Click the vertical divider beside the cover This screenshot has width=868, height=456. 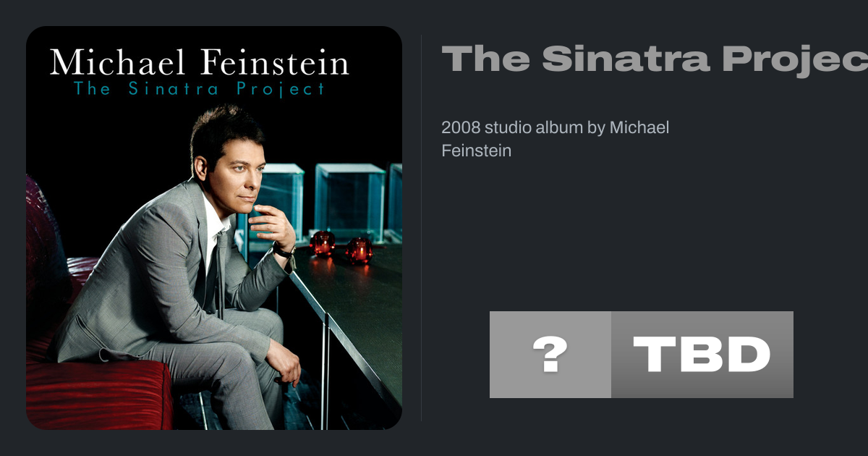422,228
